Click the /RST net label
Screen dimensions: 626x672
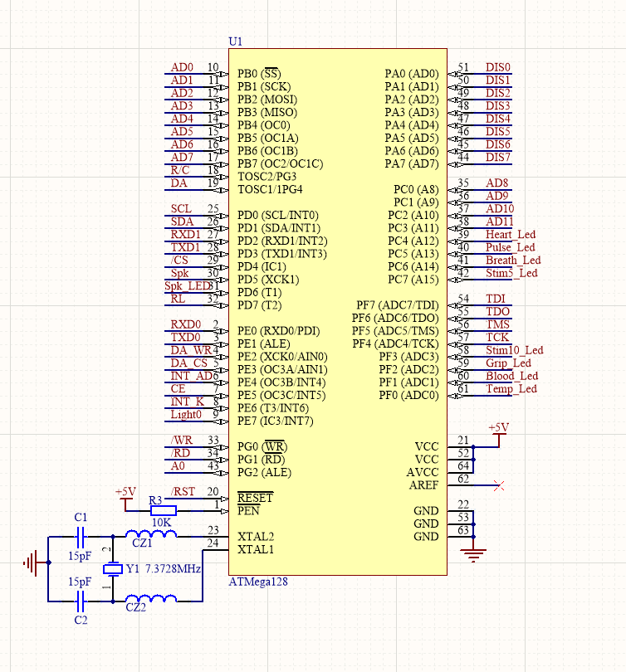click(183, 492)
